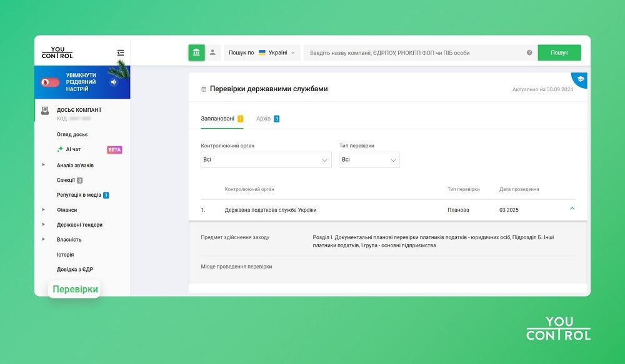
Task: Collapse the Державна податкова служба row
Action: point(572,209)
